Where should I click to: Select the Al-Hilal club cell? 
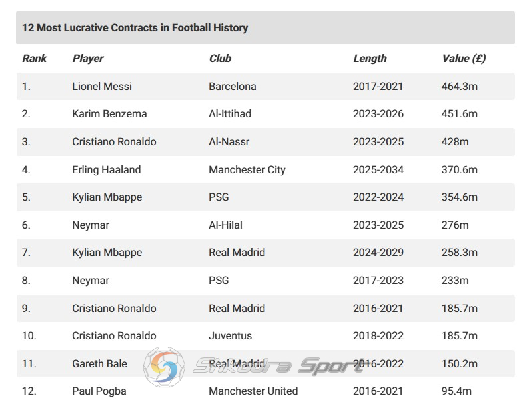225,225
